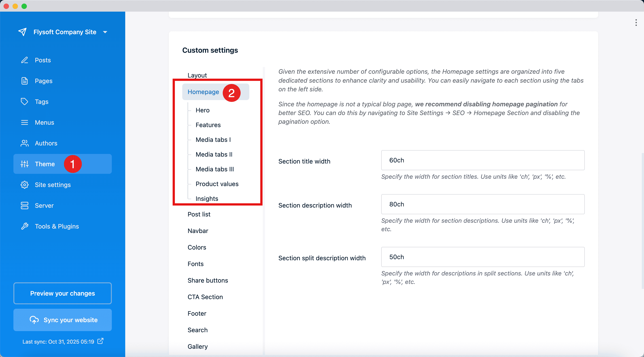Open last sync external link icon
644x357 pixels.
click(x=100, y=341)
